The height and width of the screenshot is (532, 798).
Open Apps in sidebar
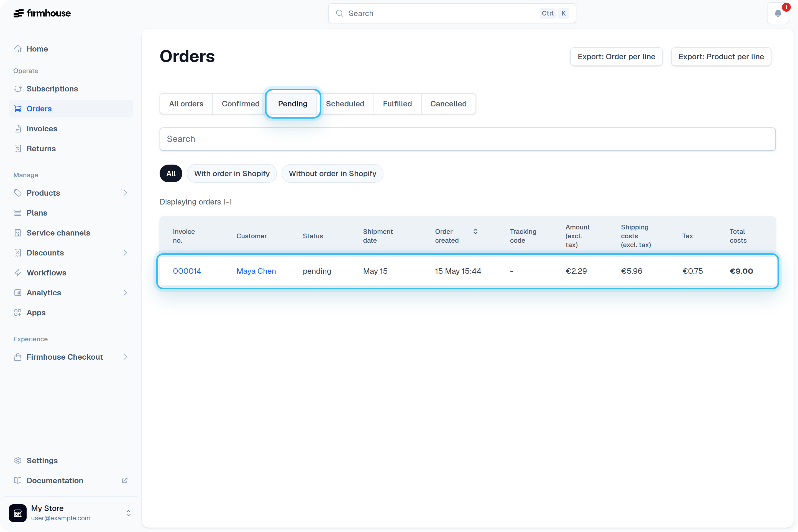(71, 313)
